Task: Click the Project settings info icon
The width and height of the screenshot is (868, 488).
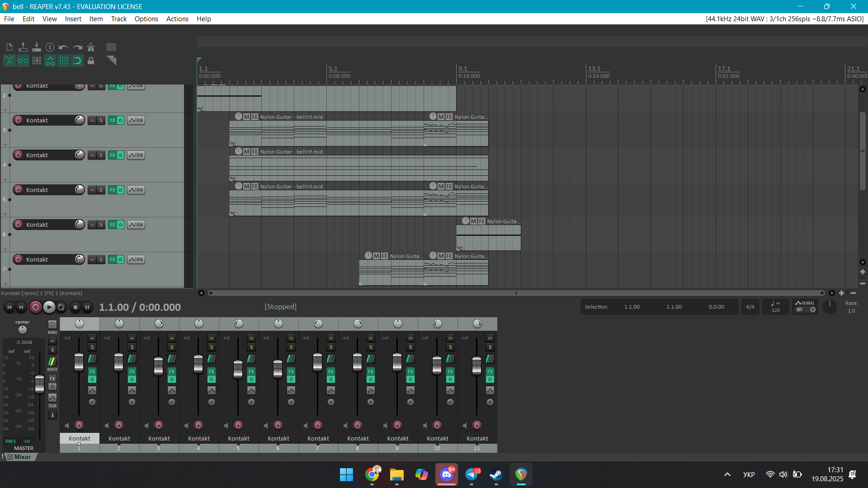Action: tap(50, 47)
